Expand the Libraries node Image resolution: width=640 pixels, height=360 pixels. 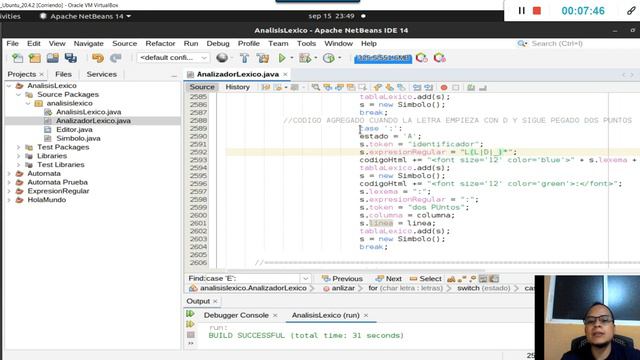click(x=18, y=156)
